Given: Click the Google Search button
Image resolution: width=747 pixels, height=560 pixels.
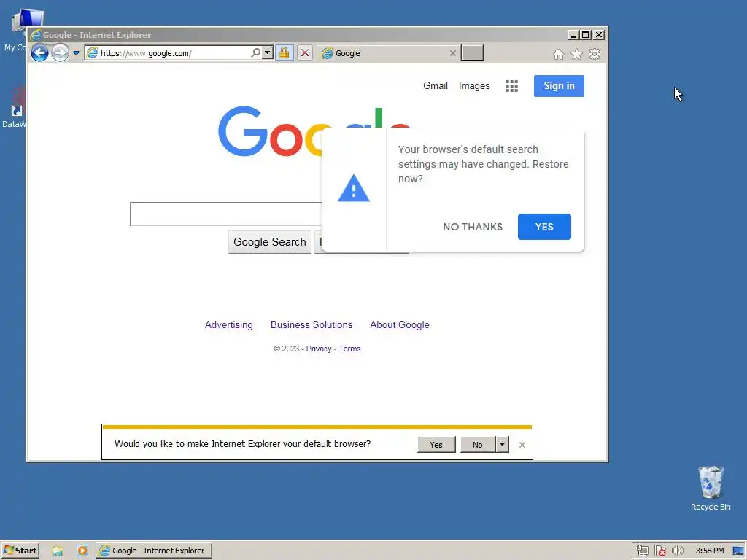Looking at the screenshot, I should [x=270, y=242].
